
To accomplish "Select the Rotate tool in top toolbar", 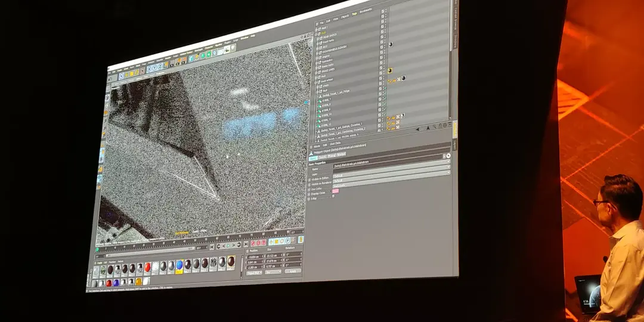I will click(137, 72).
